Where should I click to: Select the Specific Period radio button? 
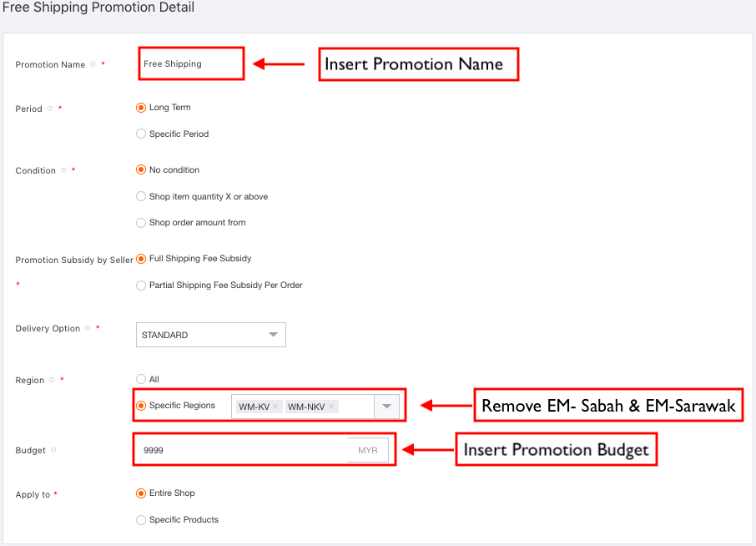tap(141, 134)
